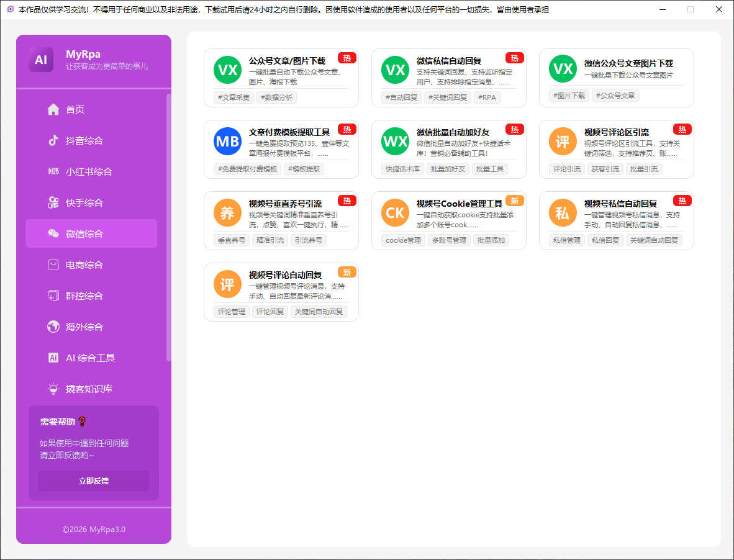The width and height of the screenshot is (734, 560).
Task: Click the 新 badge on 视频号Cookie管理工具
Action: [x=514, y=201]
